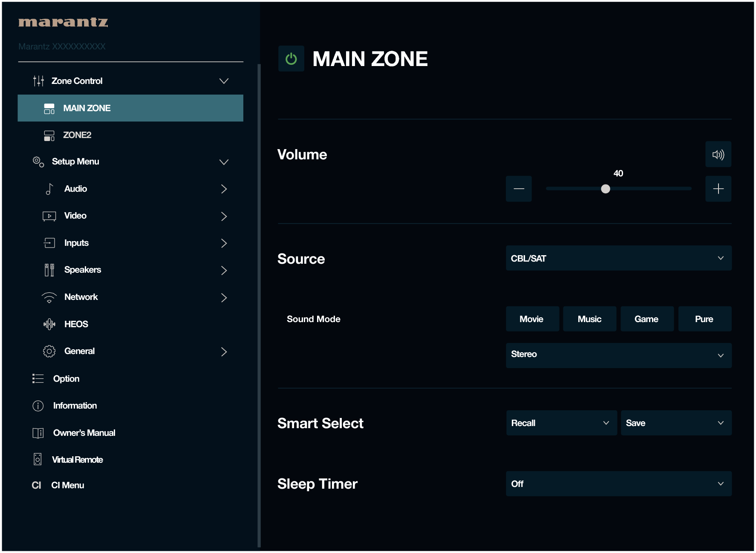Image resolution: width=756 pixels, height=553 pixels.
Task: Expand the General submenu arrow
Action: pos(224,351)
